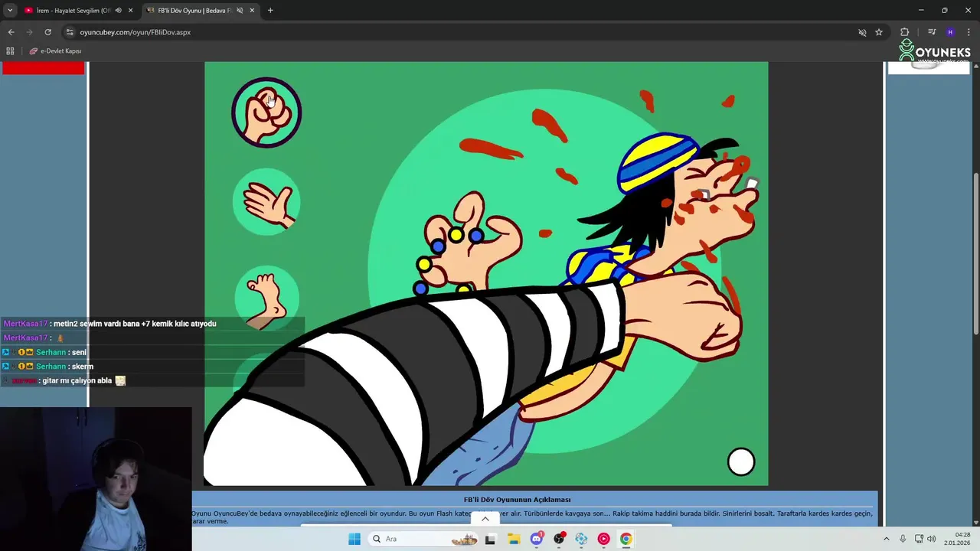
Task: Open a new browser tab
Action: click(x=270, y=11)
